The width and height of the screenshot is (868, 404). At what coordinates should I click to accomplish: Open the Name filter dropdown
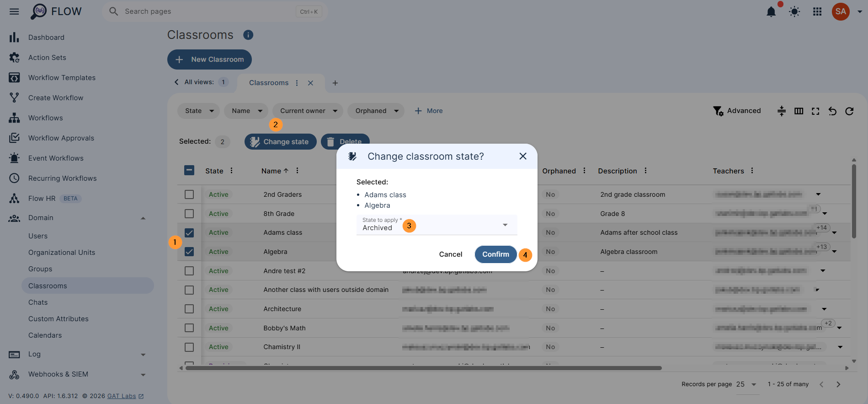click(x=246, y=111)
